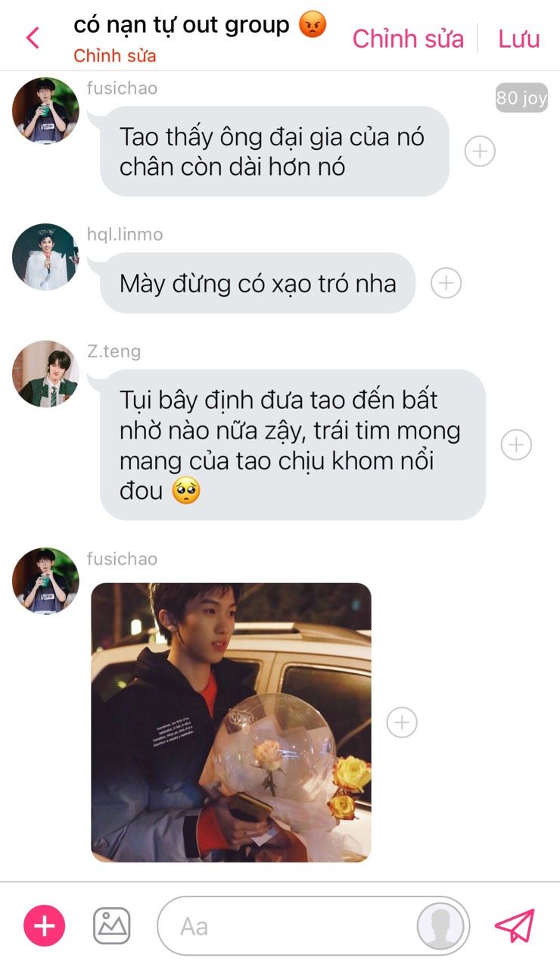The height and width of the screenshot is (970, 560).
Task: Send message with paper plane icon
Action: 515,925
